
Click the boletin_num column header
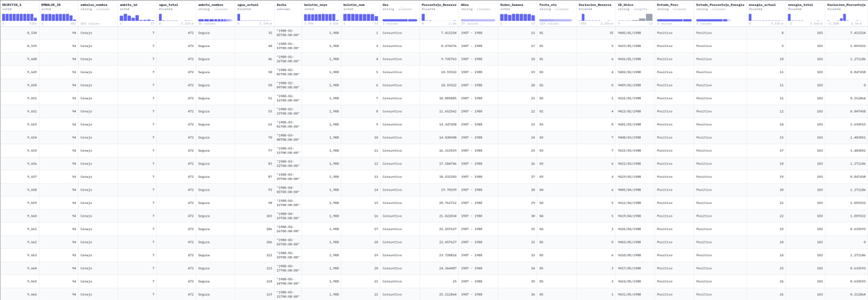click(354, 4)
